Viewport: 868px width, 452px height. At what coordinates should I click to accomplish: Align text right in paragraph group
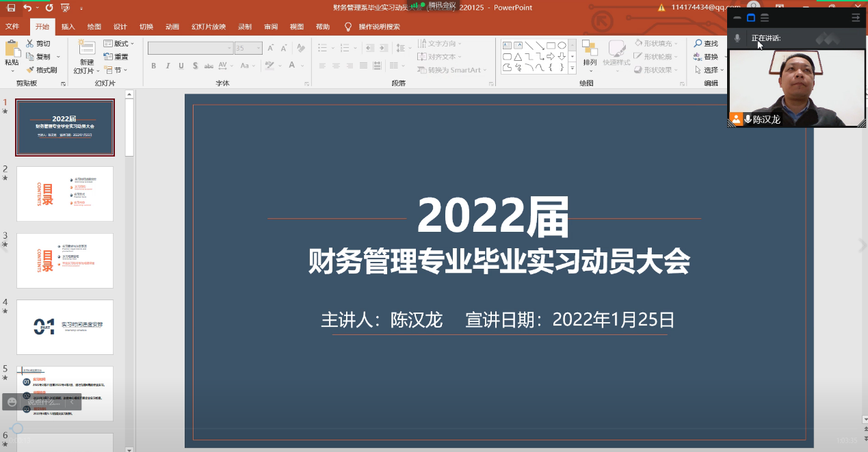350,66
